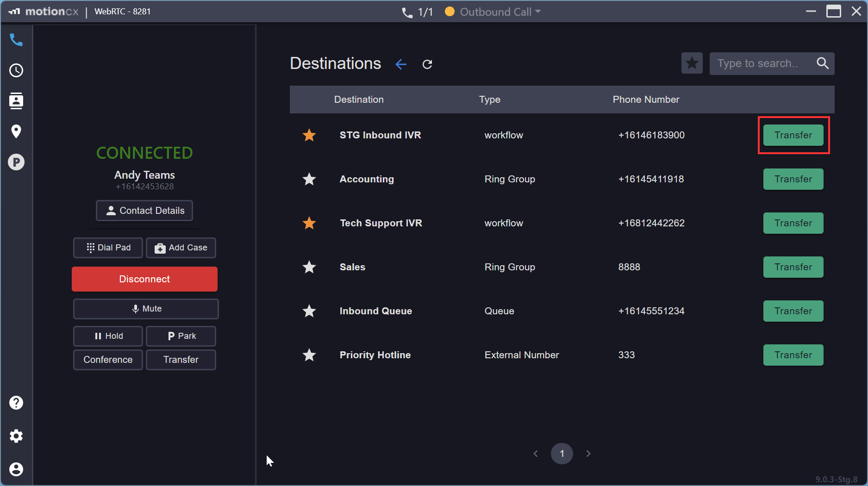Favorite the Accounting destination star
The height and width of the screenshot is (486, 868).
pyautogui.click(x=309, y=179)
